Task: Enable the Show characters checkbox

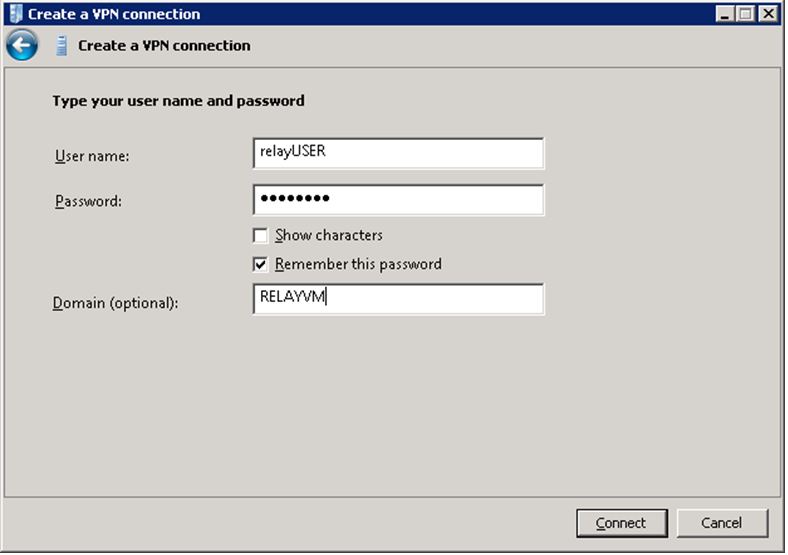Action: click(260, 235)
